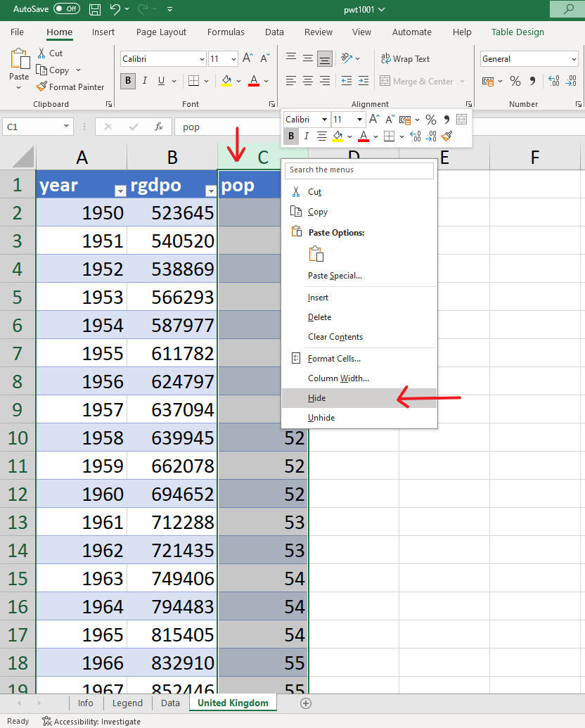Click the Insert Function fx icon
This screenshot has width=585, height=728.
pyautogui.click(x=159, y=127)
